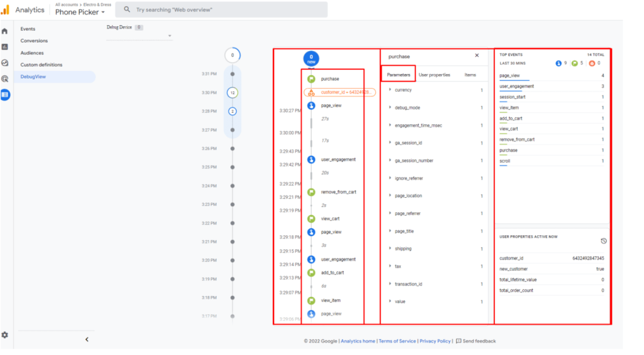
Task: Select the remove_from_cart event icon
Action: pyautogui.click(x=311, y=192)
